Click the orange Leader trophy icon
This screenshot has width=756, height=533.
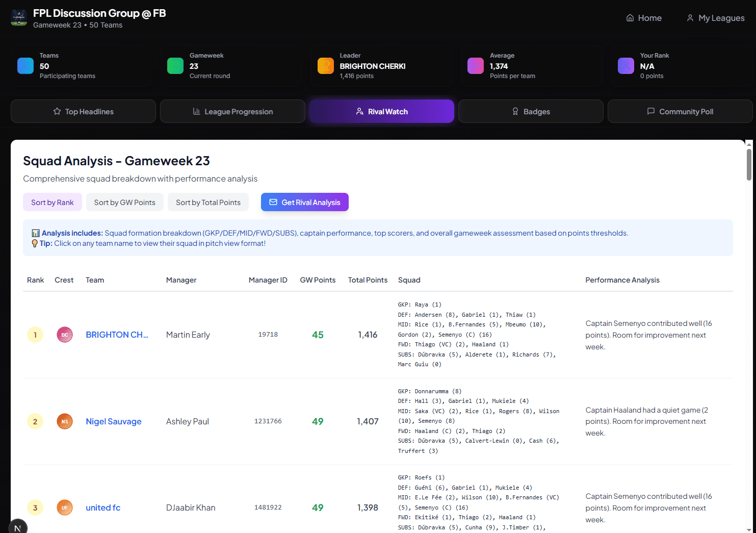[x=326, y=66]
